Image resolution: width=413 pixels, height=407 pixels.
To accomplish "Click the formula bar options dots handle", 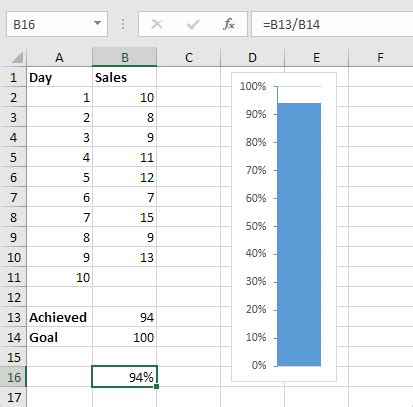I will click(x=123, y=24).
